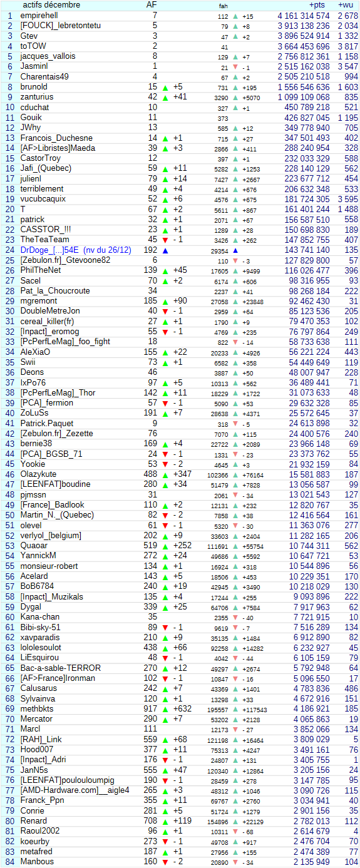Select member name CASSTOR_!!!
360x868 pixels.
46,230
